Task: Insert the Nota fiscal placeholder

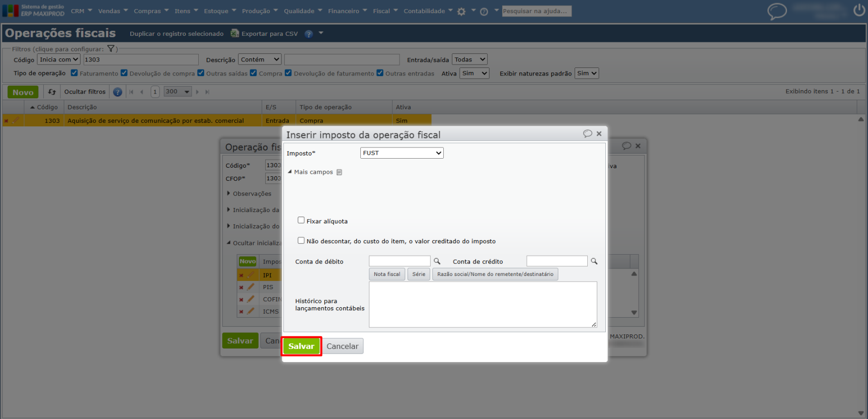Action: (x=387, y=274)
